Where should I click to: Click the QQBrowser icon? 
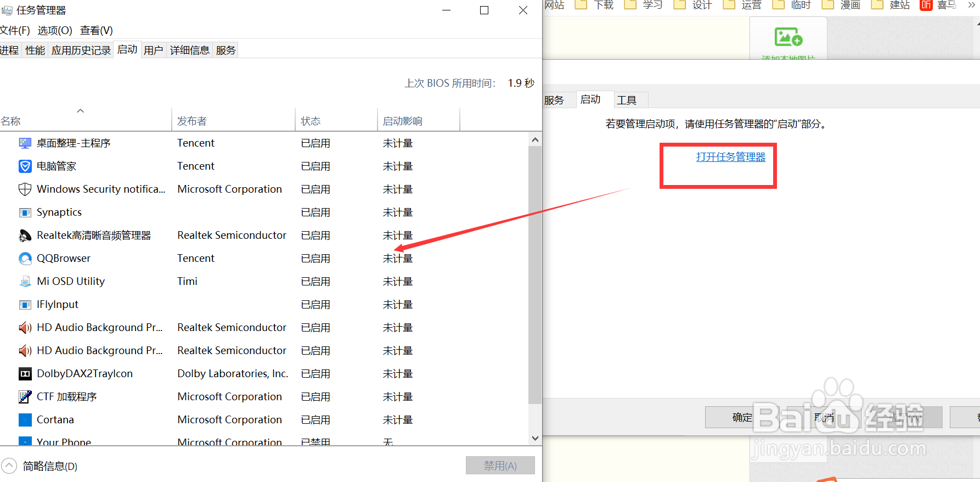25,259
